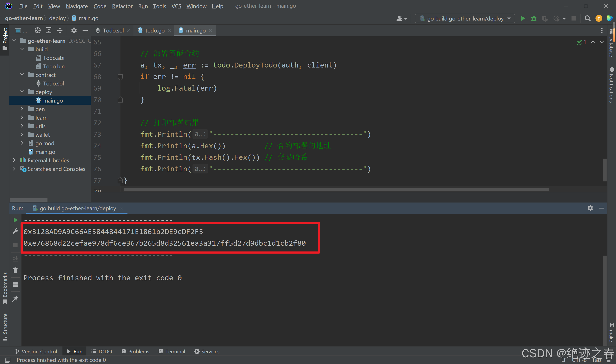Rerun program in Run panel
The image size is (616, 364).
coord(15,220)
